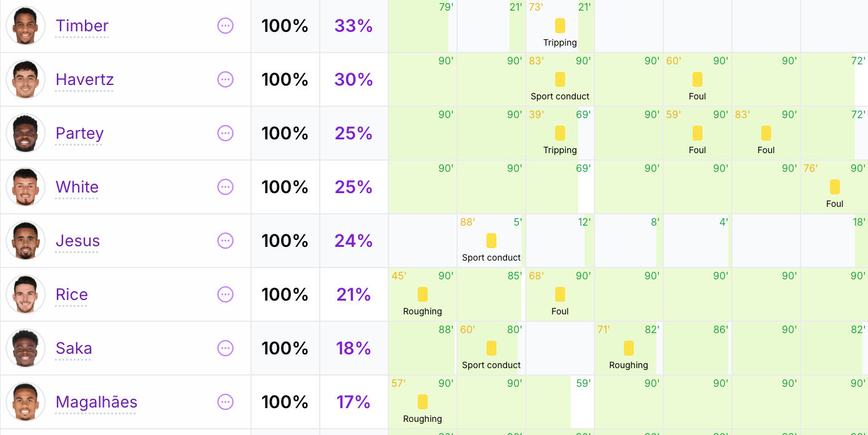Click Havertz's Sport conduct yellow card icon
The height and width of the screenshot is (435, 868).
(x=560, y=79)
